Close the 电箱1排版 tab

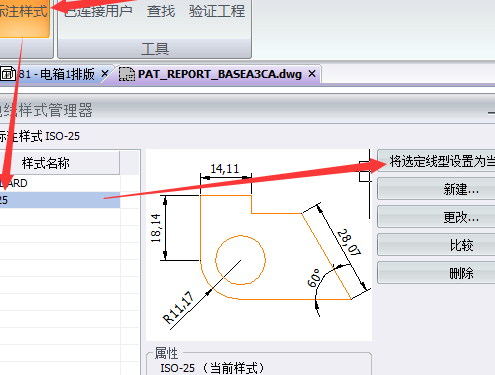click(104, 74)
